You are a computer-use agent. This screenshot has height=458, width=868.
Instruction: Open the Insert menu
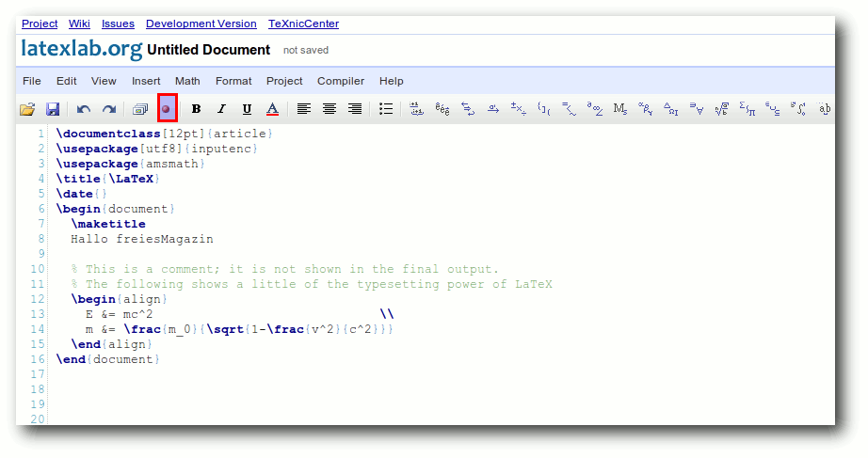tap(146, 81)
